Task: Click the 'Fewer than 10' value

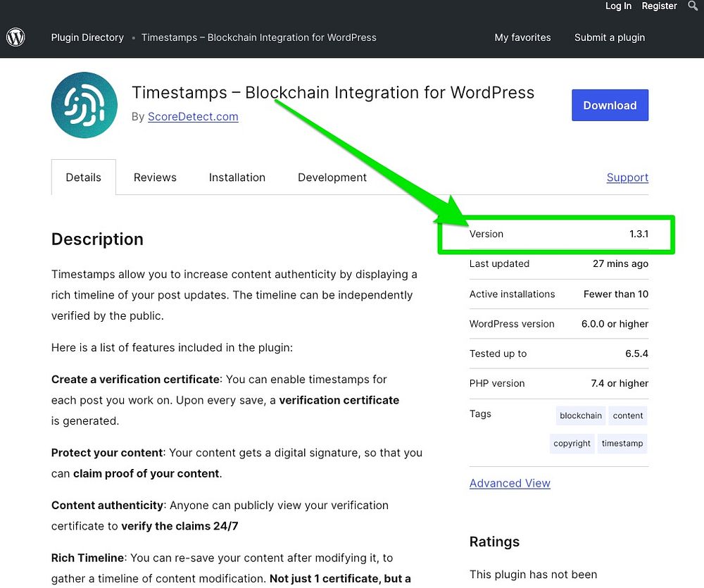Action: pos(615,294)
